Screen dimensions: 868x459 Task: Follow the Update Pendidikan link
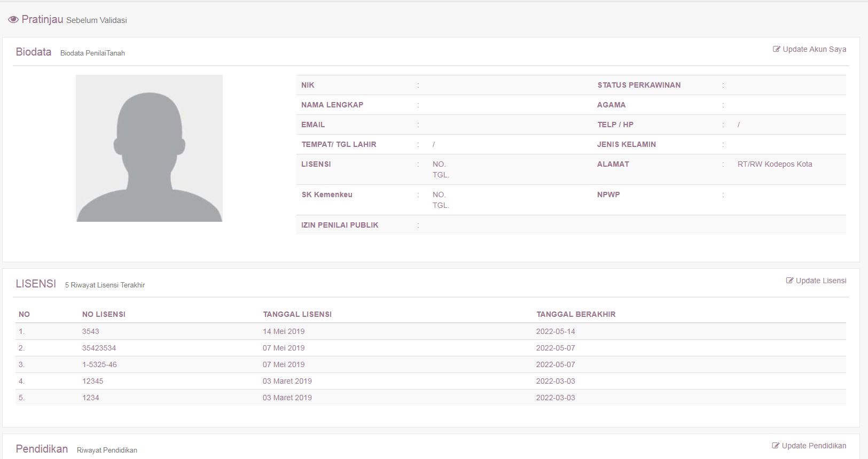tap(814, 446)
